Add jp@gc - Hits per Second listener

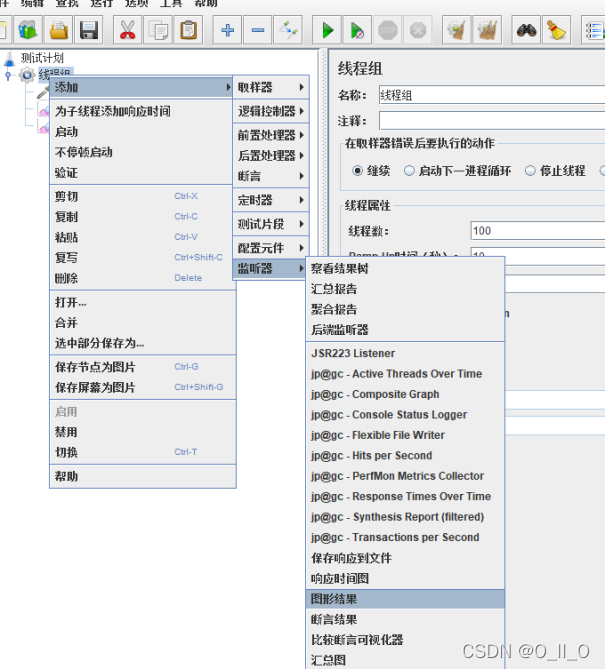pyautogui.click(x=405, y=455)
